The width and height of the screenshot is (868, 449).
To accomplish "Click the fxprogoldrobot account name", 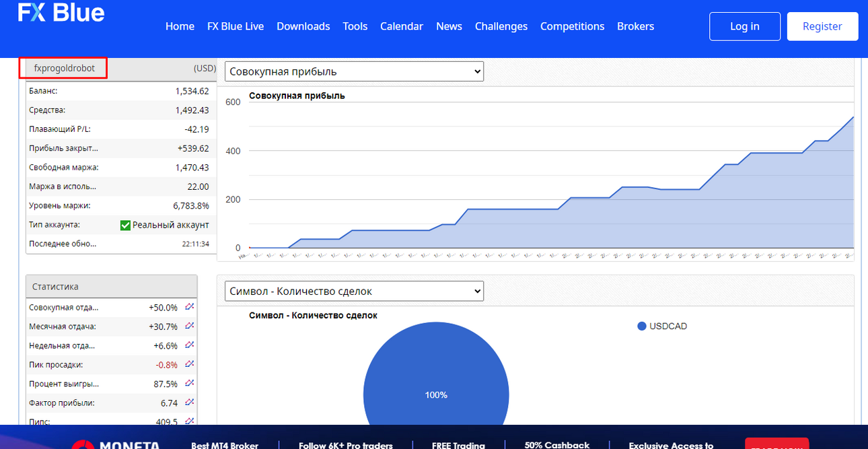I will point(65,68).
